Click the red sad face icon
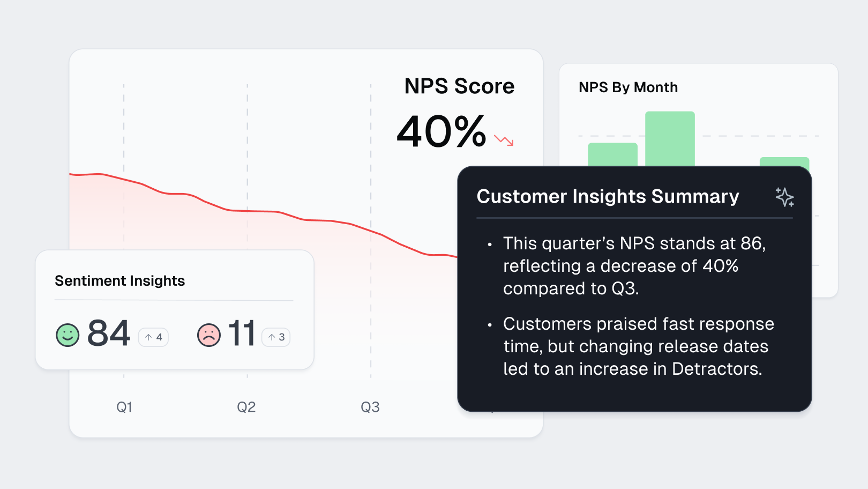Viewport: 868px width, 489px height. pyautogui.click(x=209, y=335)
